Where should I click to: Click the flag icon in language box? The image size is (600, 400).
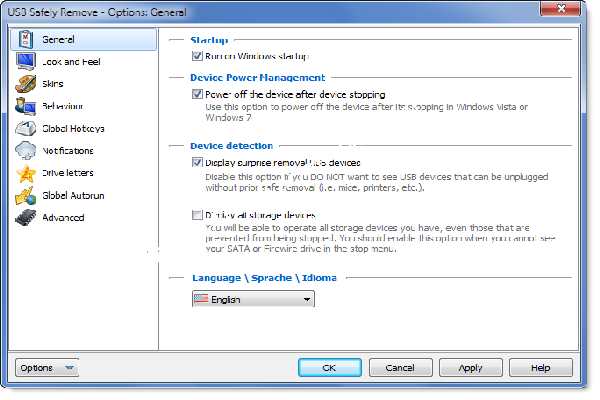tap(201, 299)
